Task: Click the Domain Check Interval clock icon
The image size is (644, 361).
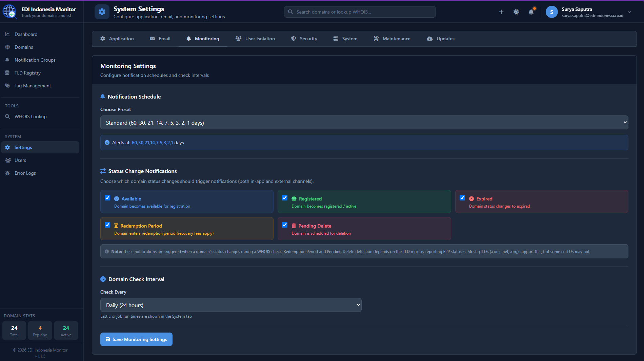Action: tap(103, 279)
